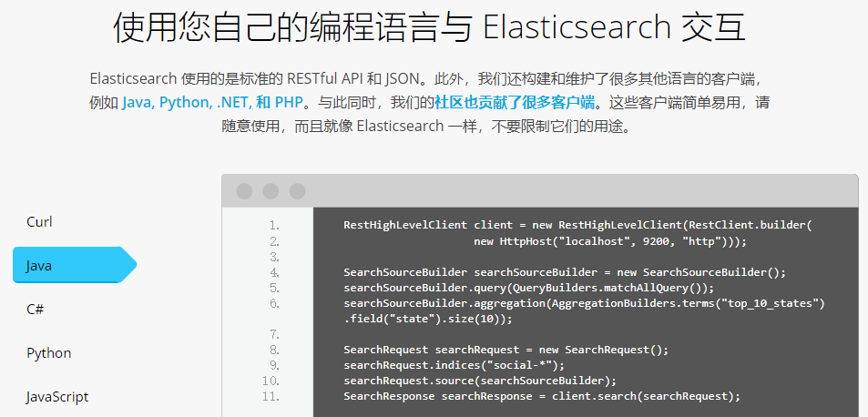This screenshot has height=417, width=868.
Task: Click the searchRequest.indices("social-*") line
Action: coord(454,365)
